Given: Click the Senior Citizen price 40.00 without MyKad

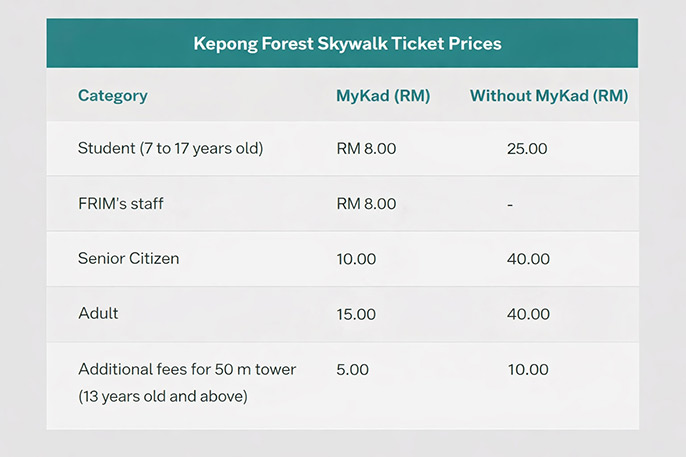Looking at the screenshot, I should tap(528, 259).
